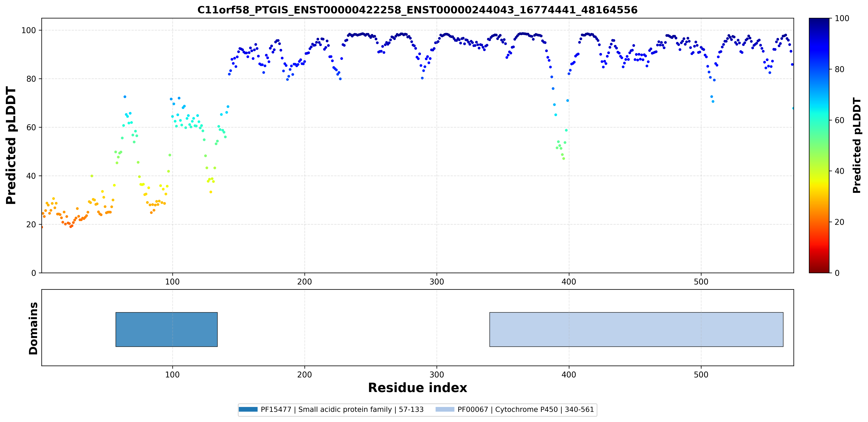Click the 100 tick on the colorbar
The height and width of the screenshot is (422, 868).
[842, 18]
